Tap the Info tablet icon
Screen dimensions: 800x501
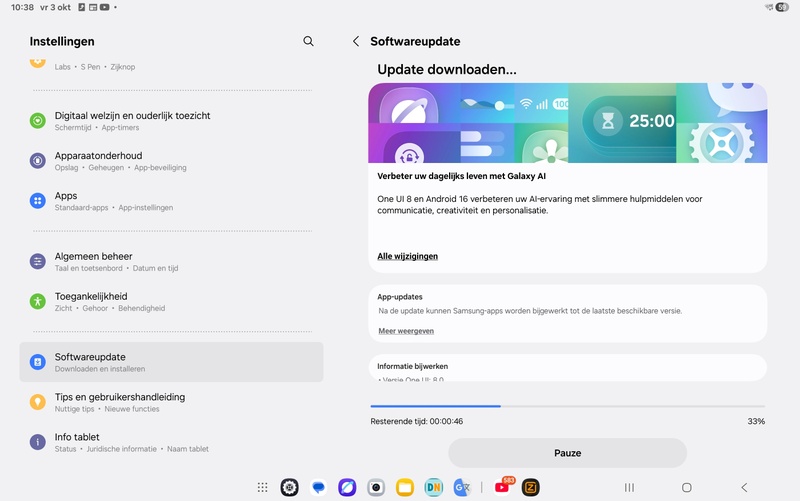(x=38, y=442)
